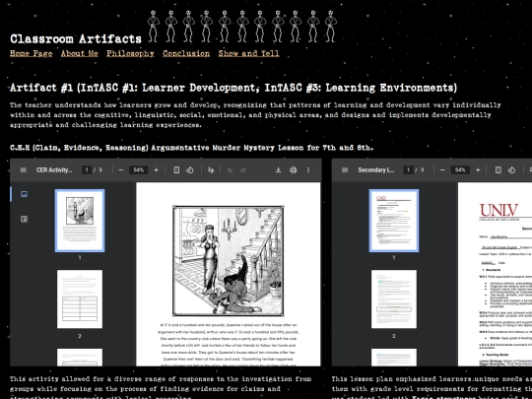Click the UNLV logo in the lesson plan
The height and width of the screenshot is (399, 532).
pyautogui.click(x=499, y=212)
